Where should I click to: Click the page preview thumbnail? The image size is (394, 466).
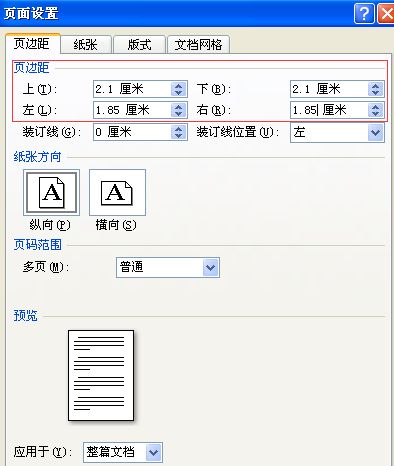pyautogui.click(x=101, y=375)
